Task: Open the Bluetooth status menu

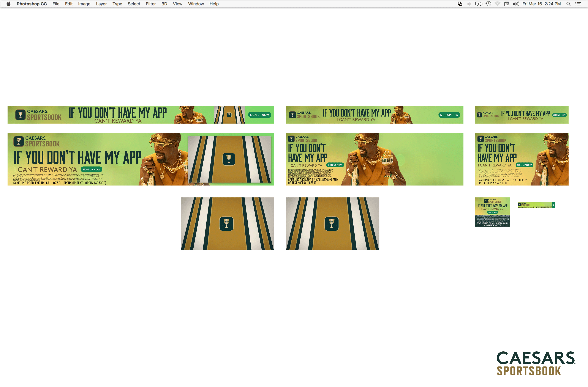Action: (469, 4)
